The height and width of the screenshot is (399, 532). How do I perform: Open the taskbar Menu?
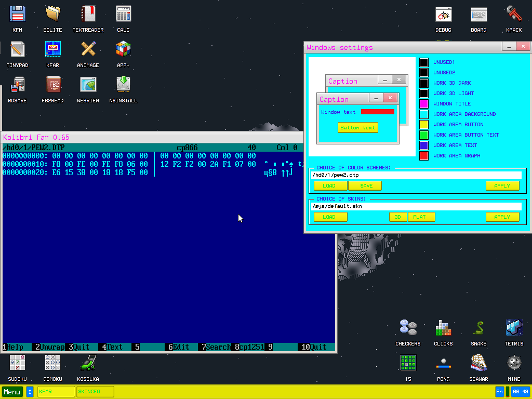11,391
